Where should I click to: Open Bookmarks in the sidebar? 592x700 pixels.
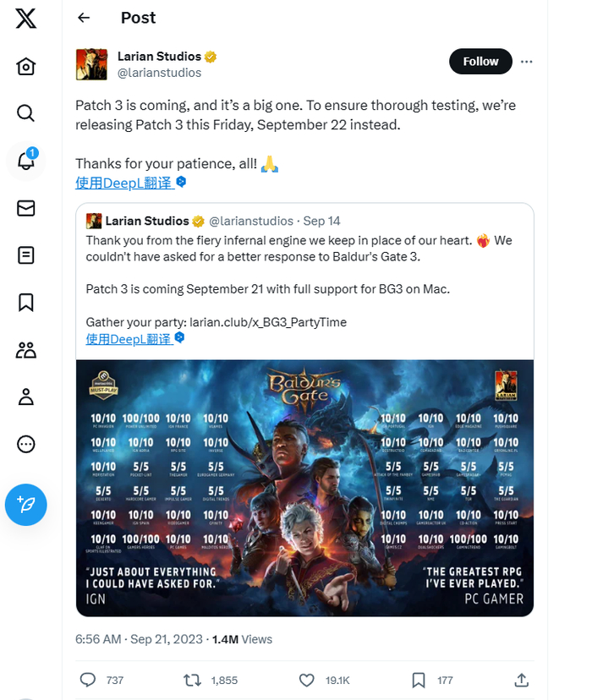pyautogui.click(x=26, y=303)
